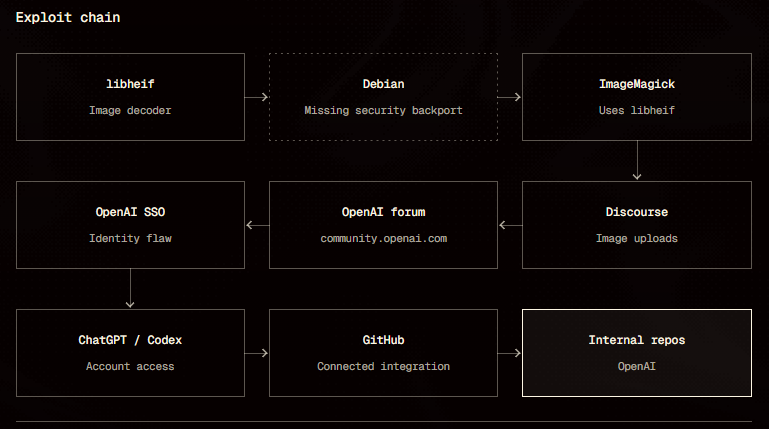
Task: Select the OpenAI SSO Identity flaw box
Action: click(x=130, y=225)
